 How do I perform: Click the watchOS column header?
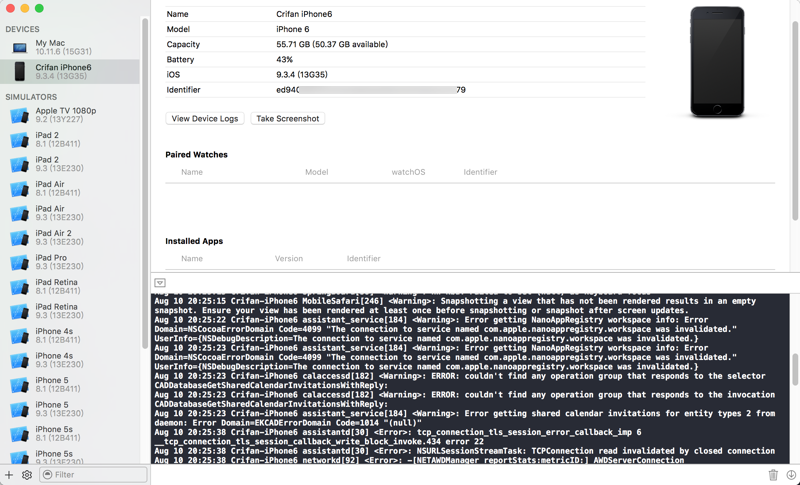pyautogui.click(x=408, y=172)
